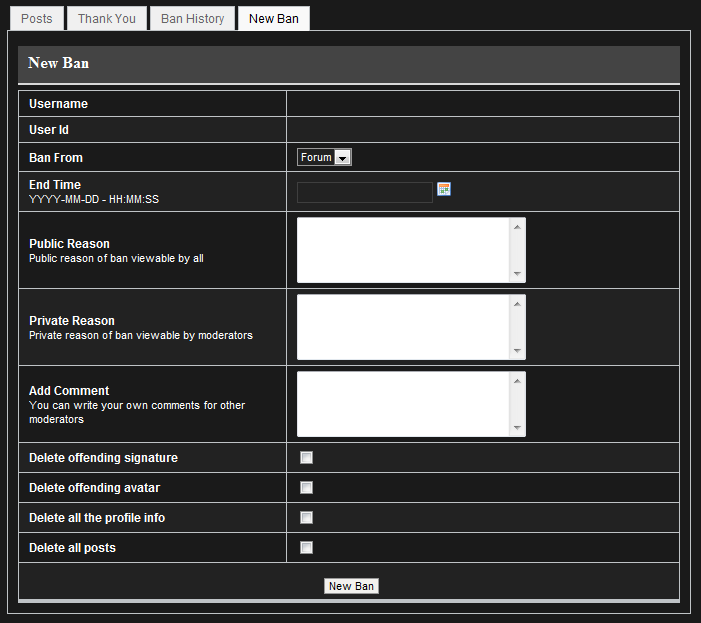Viewport: 701px width, 623px height.
Task: Click up arrow in Add Comment scrollbar
Action: point(517,381)
